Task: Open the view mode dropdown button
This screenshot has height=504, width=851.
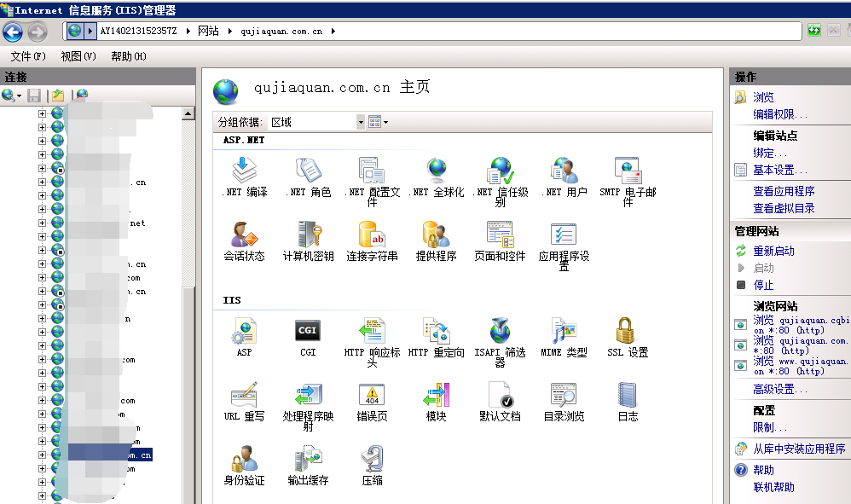Action: (379, 122)
